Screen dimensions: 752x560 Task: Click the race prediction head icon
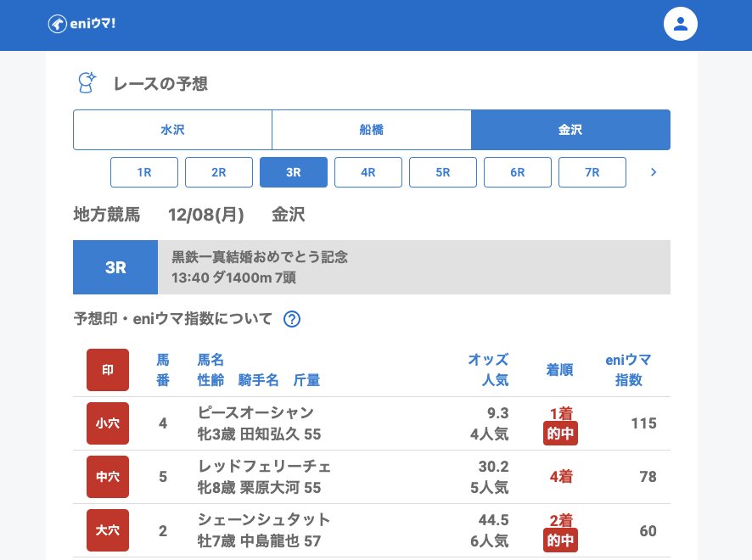click(87, 83)
